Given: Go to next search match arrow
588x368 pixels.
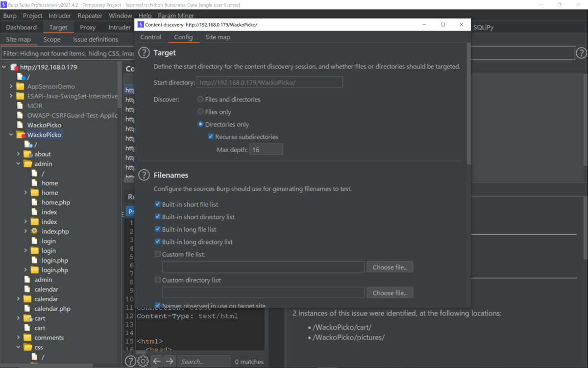Looking at the screenshot, I should pos(170,361).
